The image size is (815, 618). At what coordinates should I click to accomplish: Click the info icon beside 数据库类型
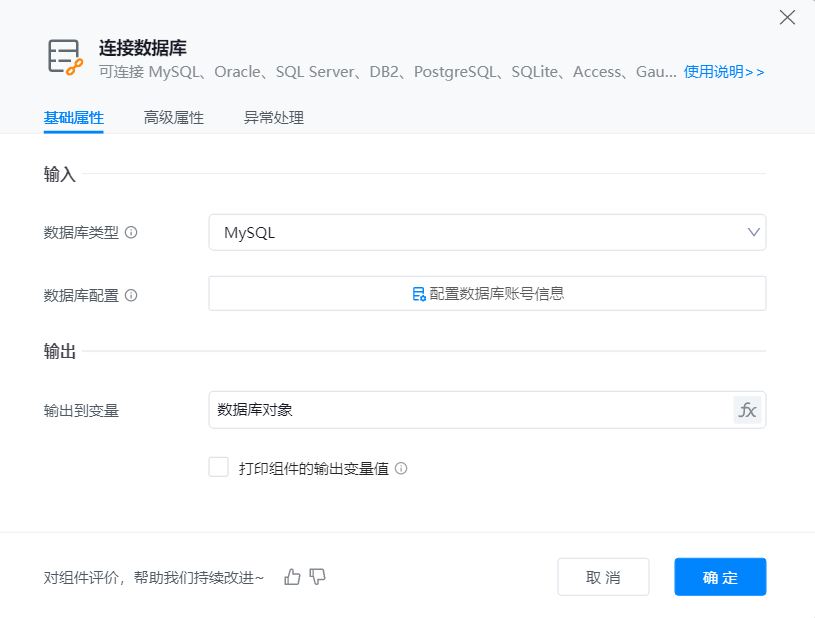(131, 233)
